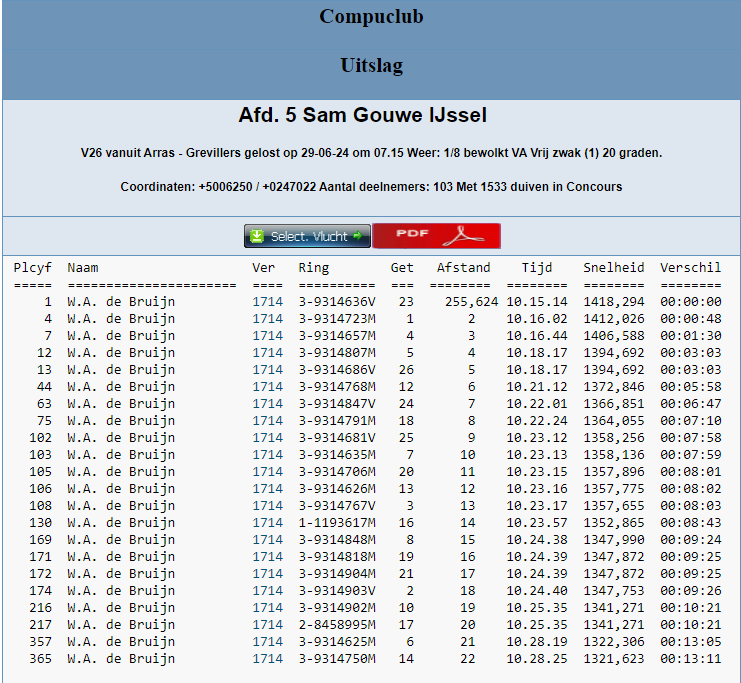
Task: Open the 1714 link for ring 3-9314625M
Action: pos(267,641)
